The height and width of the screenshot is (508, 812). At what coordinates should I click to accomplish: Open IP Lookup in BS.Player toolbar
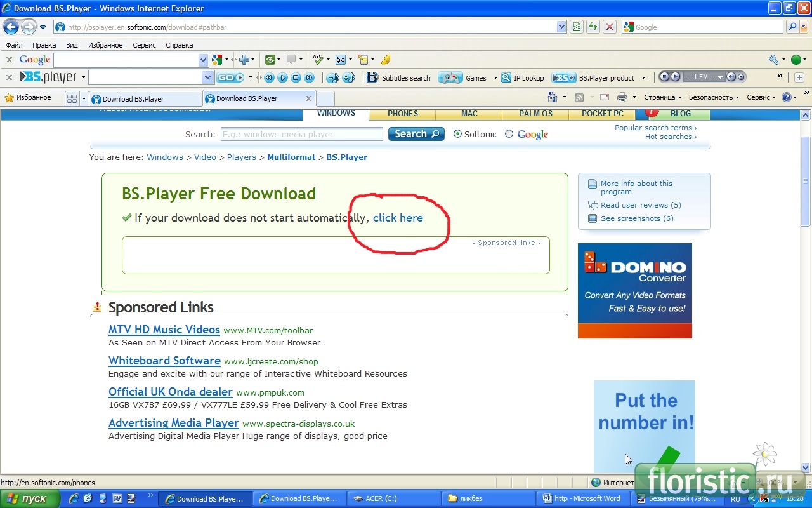pos(523,77)
